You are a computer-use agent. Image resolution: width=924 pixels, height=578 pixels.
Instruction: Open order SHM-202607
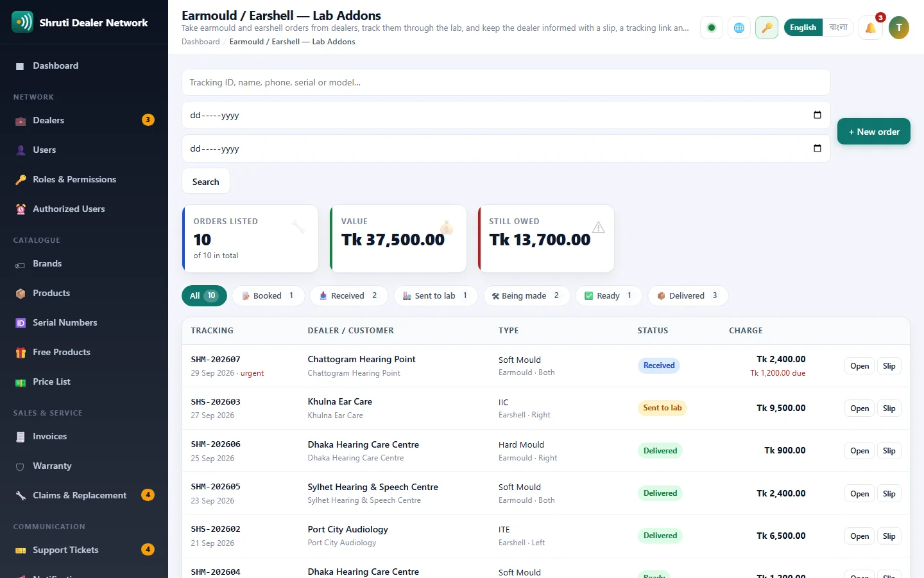pyautogui.click(x=859, y=366)
